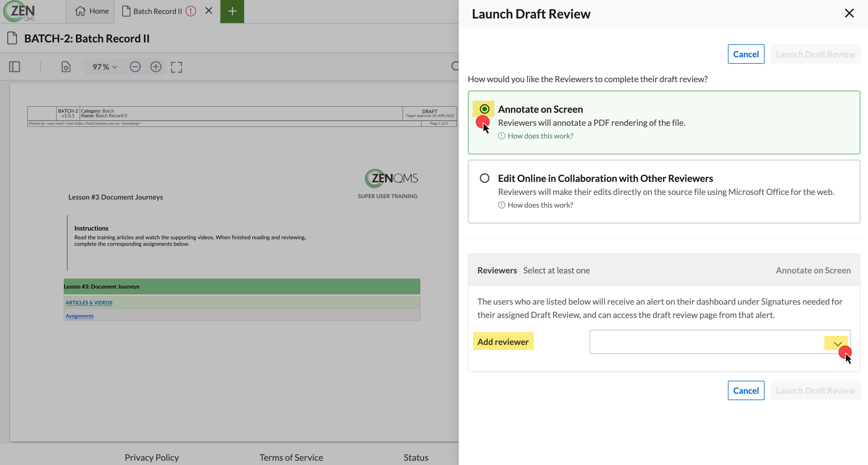Close the Batch Record II tab
The height and width of the screenshot is (465, 868).
pos(209,11)
